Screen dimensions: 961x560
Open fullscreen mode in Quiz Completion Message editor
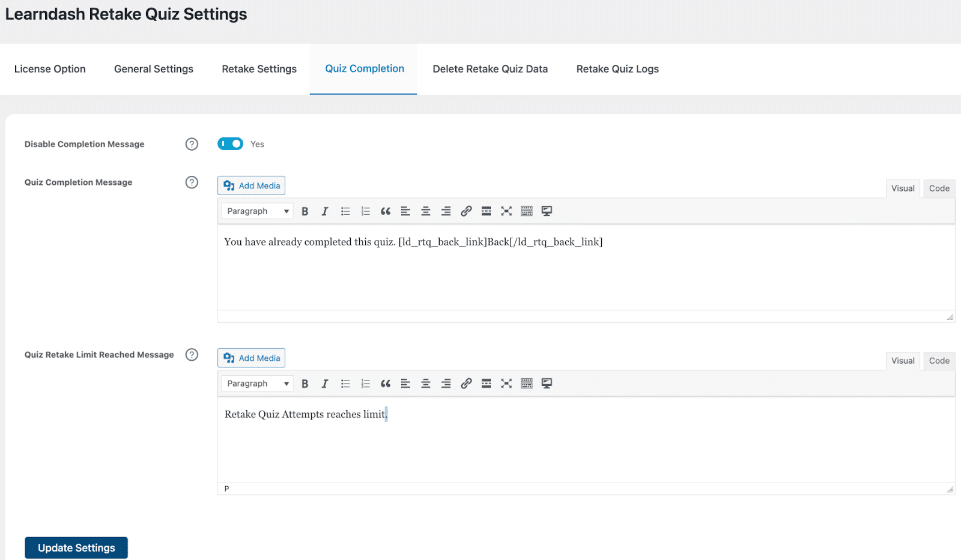(506, 211)
